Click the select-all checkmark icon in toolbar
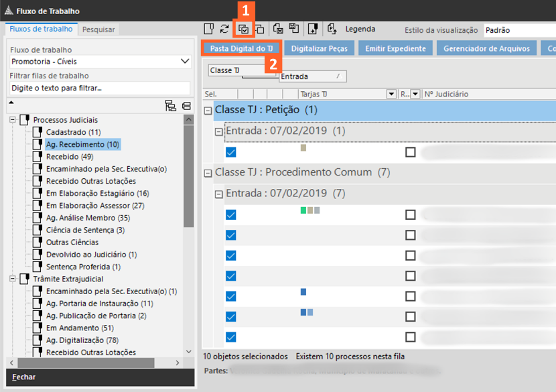This screenshot has width=556, height=392. pos(243,29)
